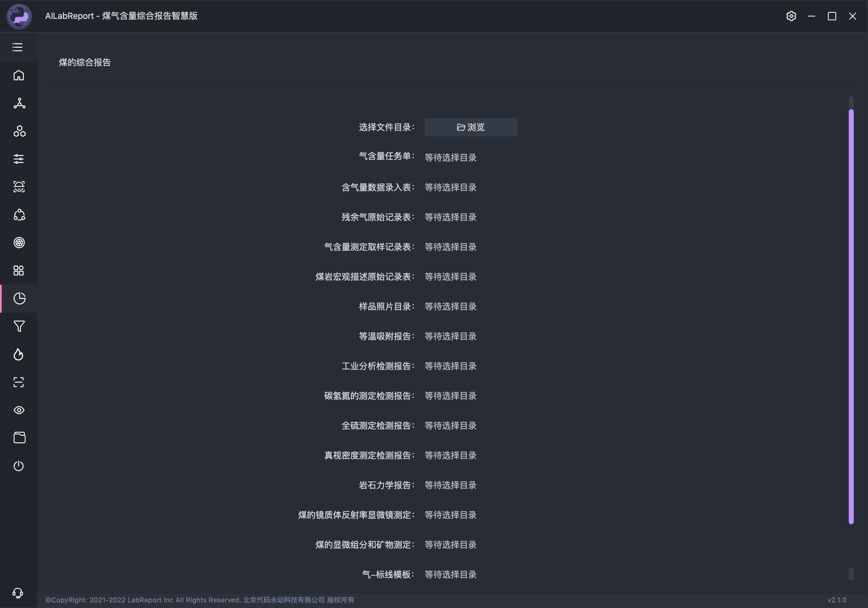The height and width of the screenshot is (608, 868).
Task: Click the 岩石力学报告 label
Action: tap(386, 485)
